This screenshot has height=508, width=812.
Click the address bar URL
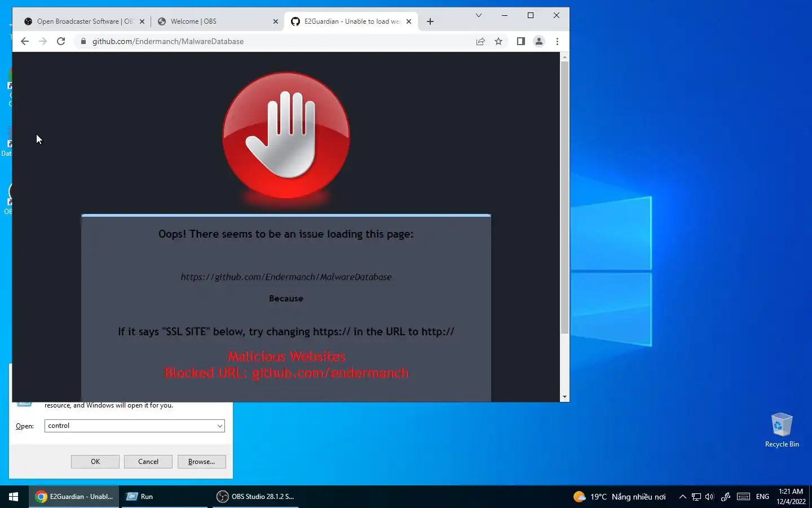tap(168, 41)
